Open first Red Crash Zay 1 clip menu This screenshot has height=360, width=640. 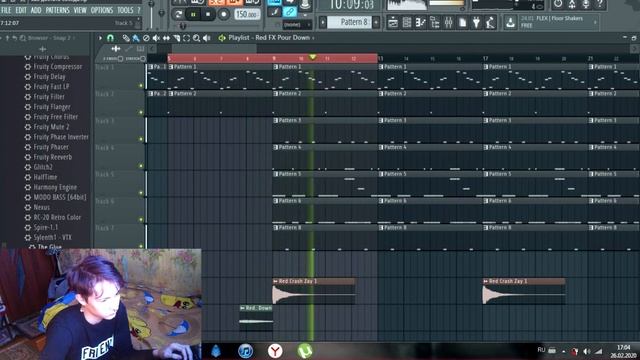(276, 281)
